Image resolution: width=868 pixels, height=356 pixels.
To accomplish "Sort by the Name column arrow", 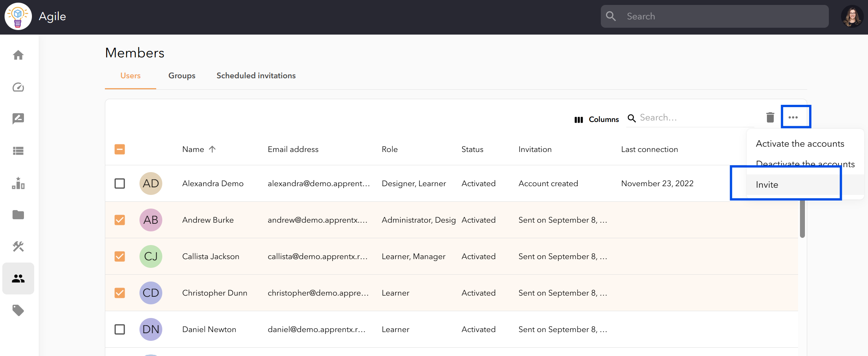I will [x=212, y=149].
